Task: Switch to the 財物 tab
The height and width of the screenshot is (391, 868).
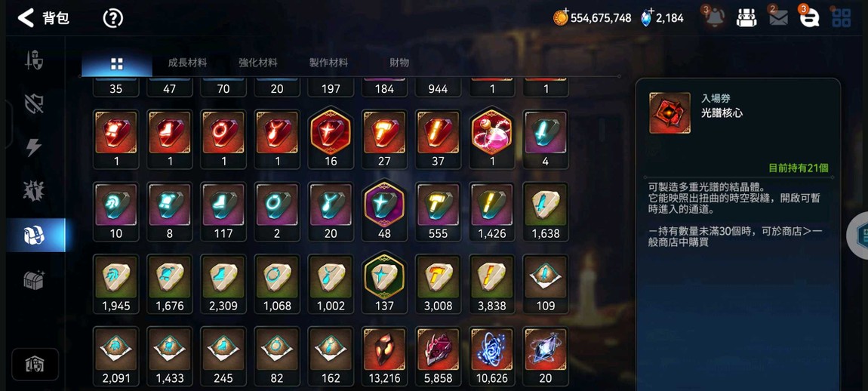Action: 399,63
